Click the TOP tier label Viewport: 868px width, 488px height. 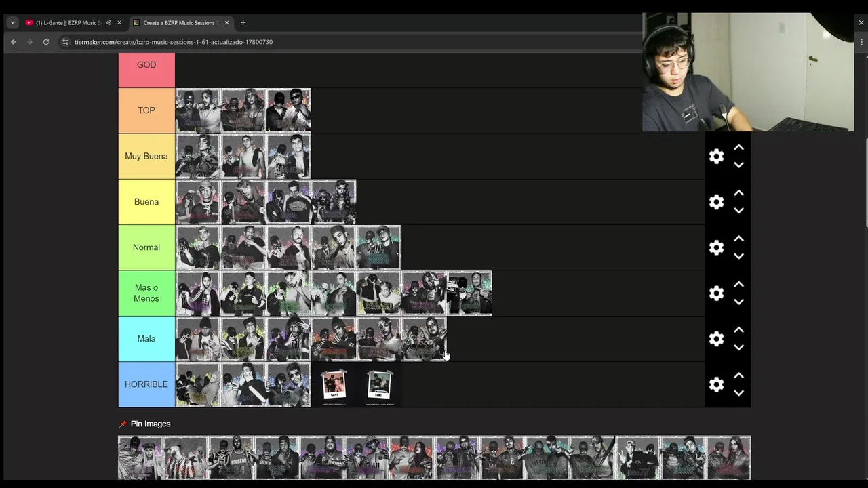[146, 110]
